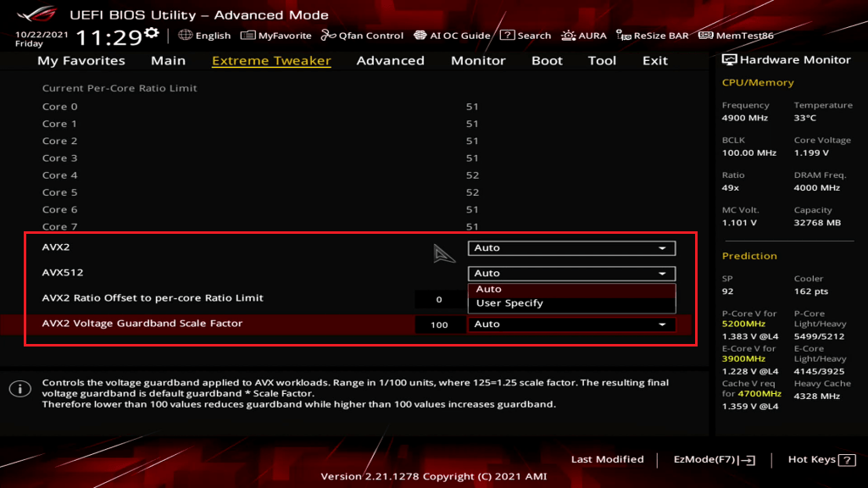The height and width of the screenshot is (488, 868).
Task: Click the SP value 92
Action: pyautogui.click(x=727, y=291)
